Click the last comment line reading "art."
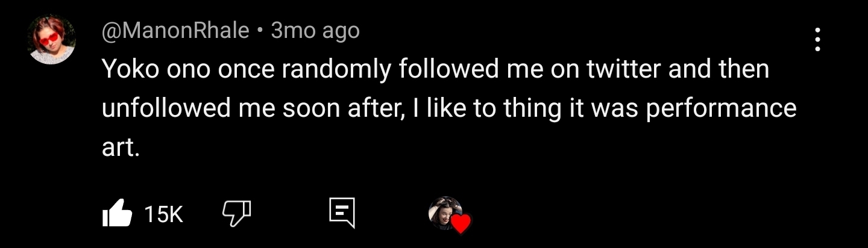Viewport: 868px width, 248px height. pos(121,147)
